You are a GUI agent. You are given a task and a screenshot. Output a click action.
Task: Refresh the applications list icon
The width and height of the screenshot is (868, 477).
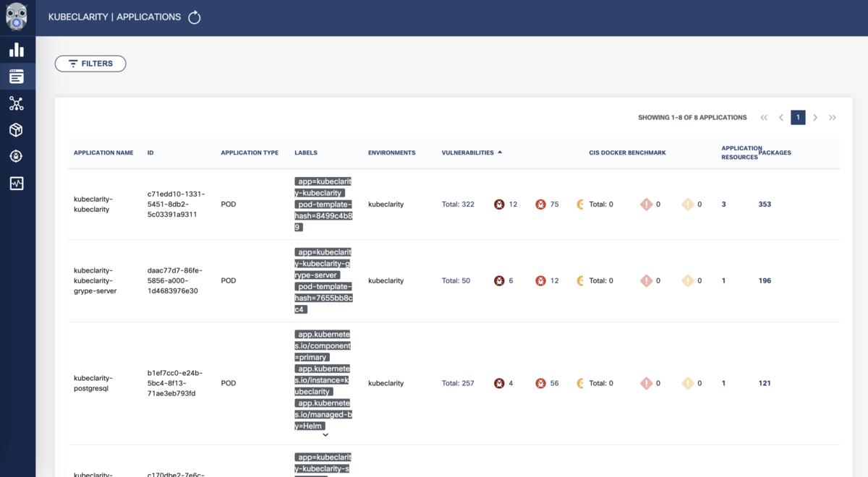pyautogui.click(x=194, y=17)
